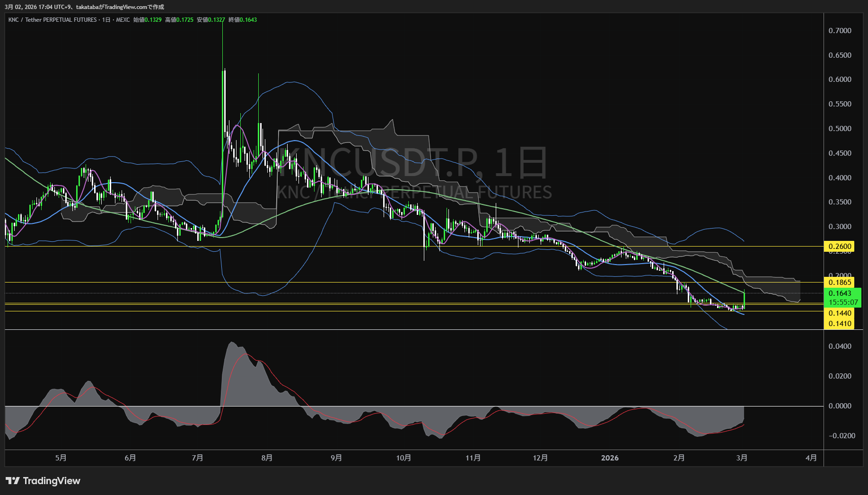Click the 0.1440 yellow price label
Viewport: 868px width, 495px height.
click(840, 313)
